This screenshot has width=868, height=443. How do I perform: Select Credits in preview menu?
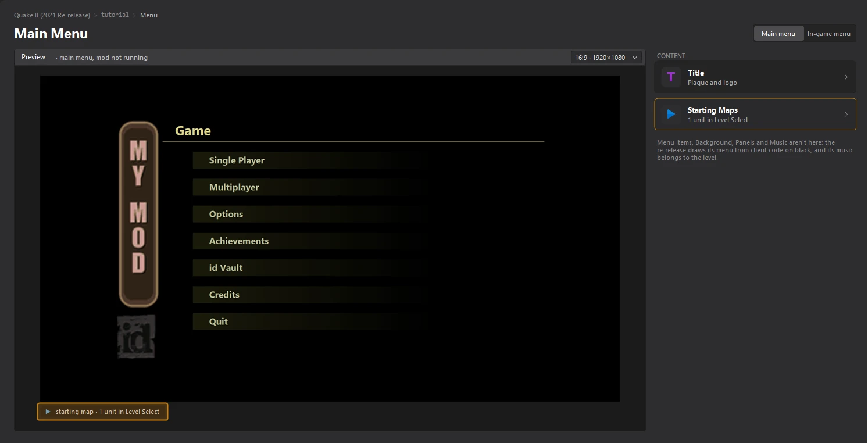(309, 295)
